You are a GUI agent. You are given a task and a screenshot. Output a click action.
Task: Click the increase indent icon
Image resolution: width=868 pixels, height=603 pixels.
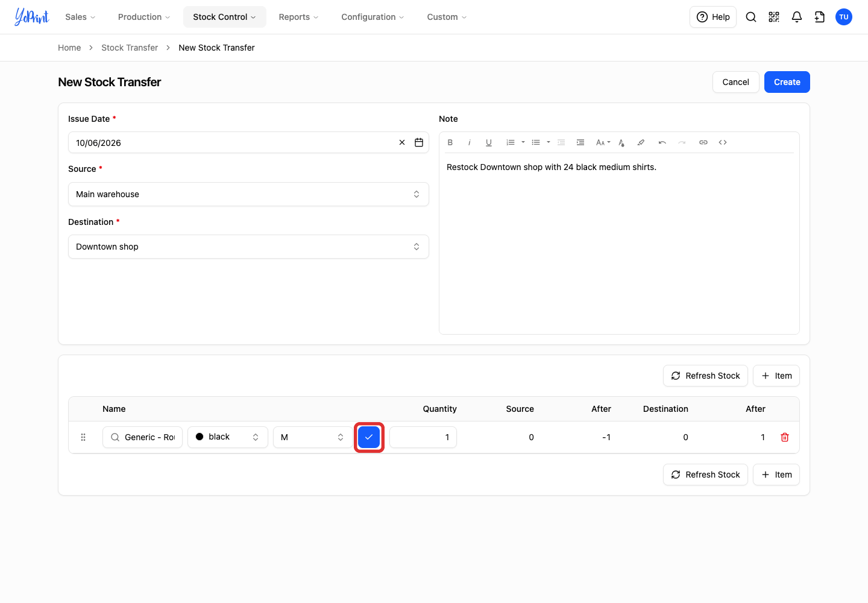tap(580, 142)
